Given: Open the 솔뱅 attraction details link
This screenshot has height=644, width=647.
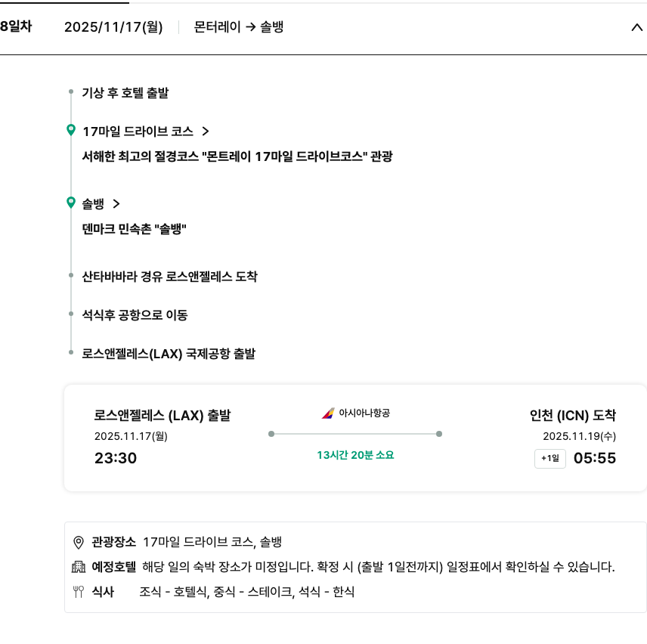Looking at the screenshot, I should [93, 203].
